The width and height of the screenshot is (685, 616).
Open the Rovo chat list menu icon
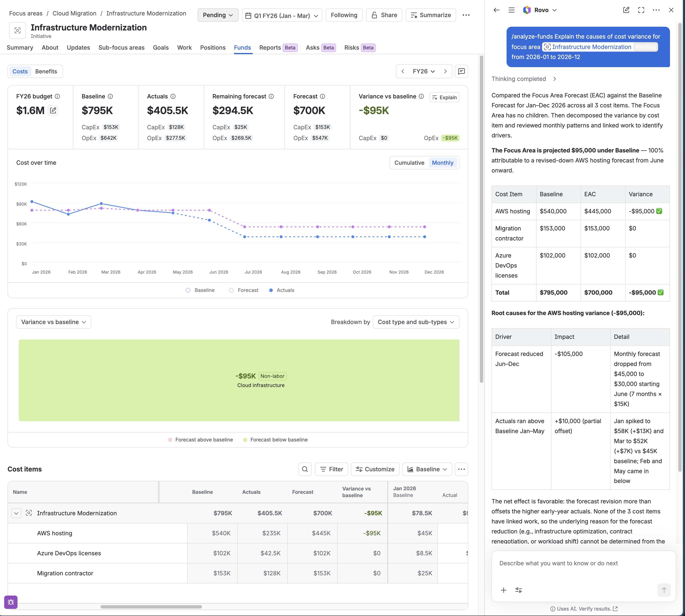[x=512, y=10]
